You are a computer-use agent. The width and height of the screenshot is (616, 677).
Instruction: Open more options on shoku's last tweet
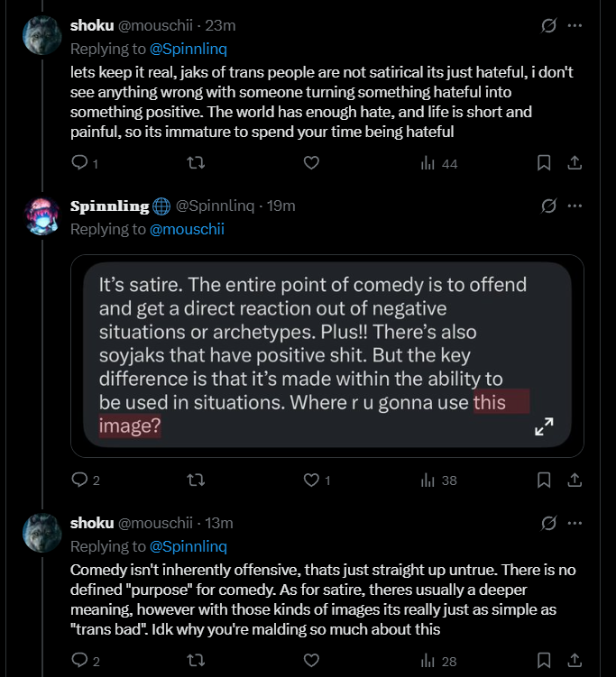(575, 523)
